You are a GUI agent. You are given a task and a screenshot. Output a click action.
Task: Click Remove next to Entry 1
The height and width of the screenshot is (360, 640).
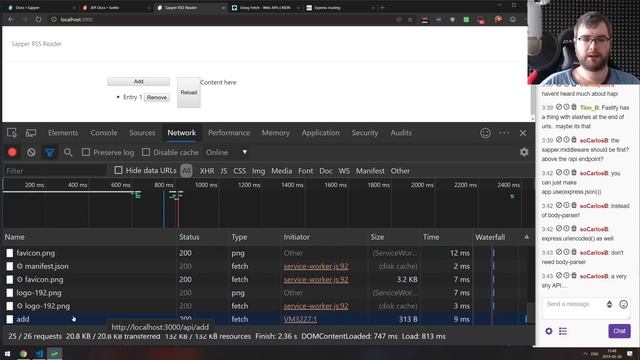tap(157, 98)
